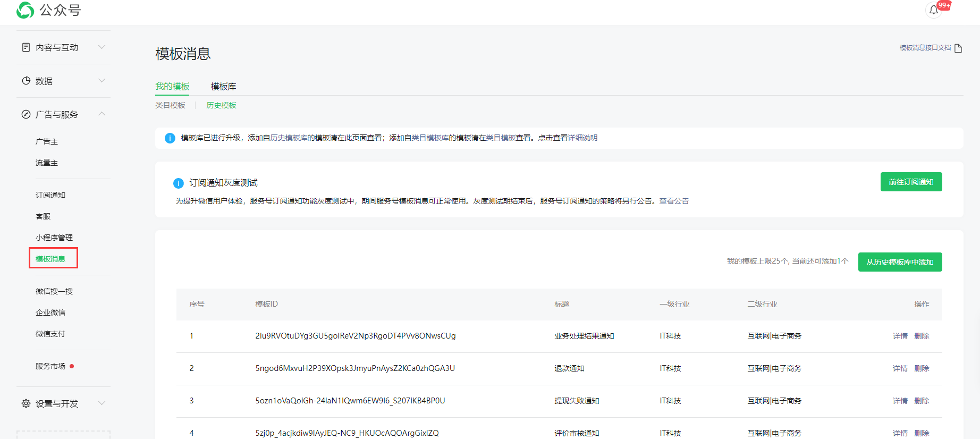Open the notification bell

pos(933,10)
